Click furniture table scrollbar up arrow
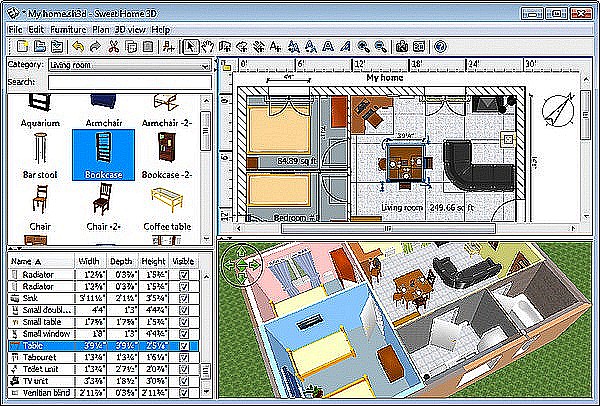600x406 pixels. pyautogui.click(x=206, y=276)
